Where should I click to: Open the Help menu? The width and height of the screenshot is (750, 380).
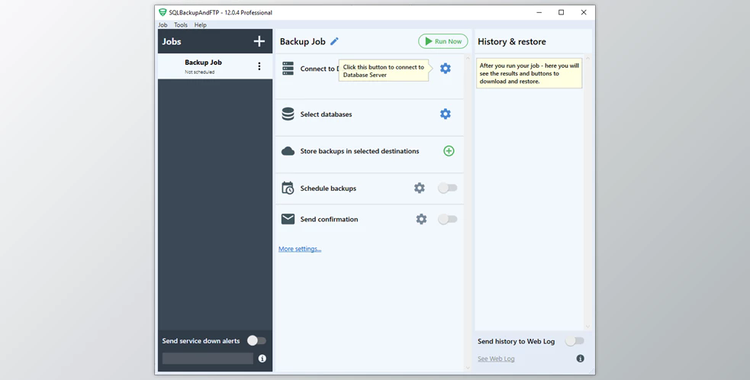pos(200,25)
